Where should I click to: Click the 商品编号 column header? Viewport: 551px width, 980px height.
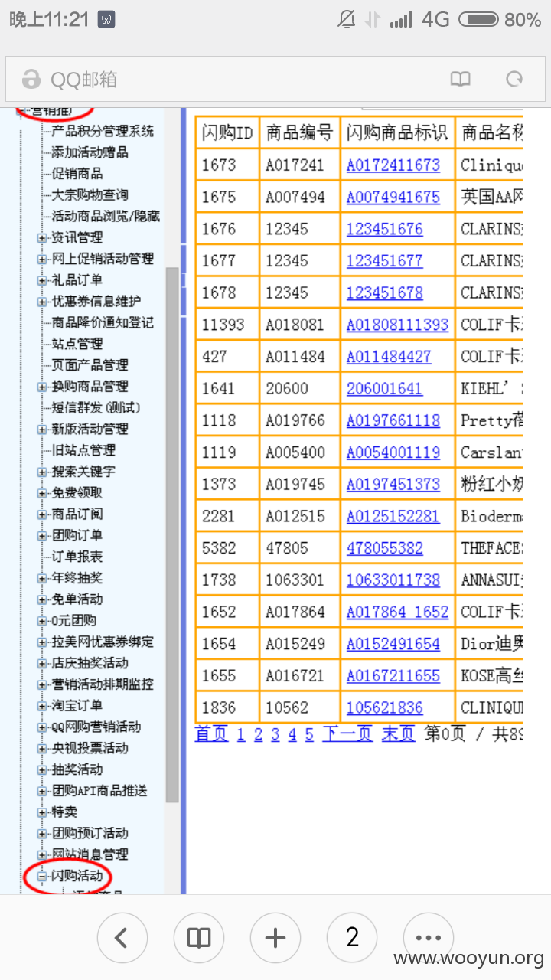[x=300, y=133]
